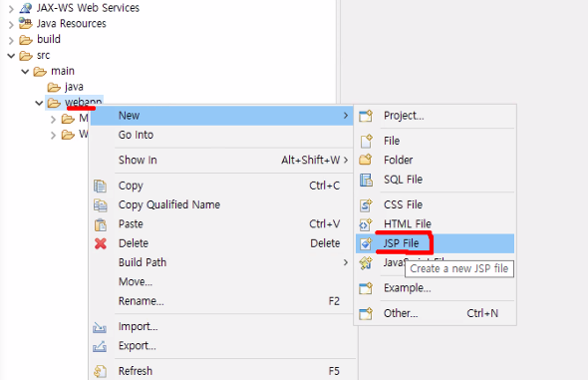The image size is (588, 380).
Task: Open the New submenu
Action: click(221, 116)
